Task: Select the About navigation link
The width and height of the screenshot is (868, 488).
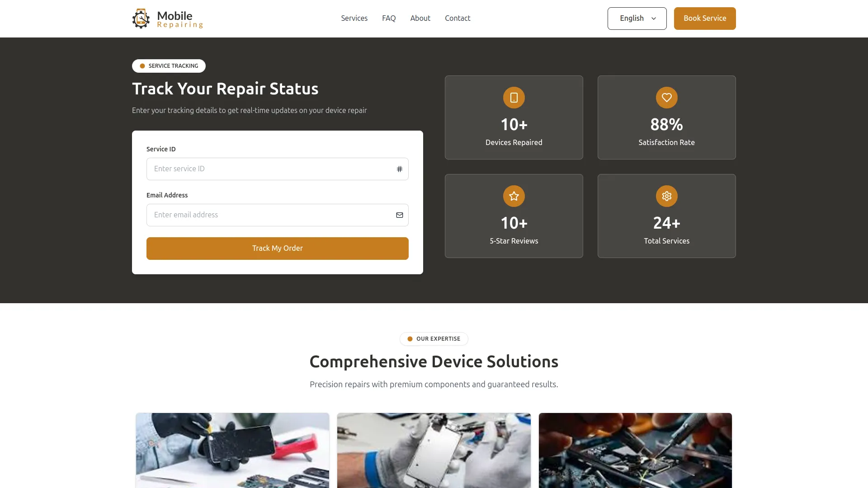Action: (x=420, y=18)
